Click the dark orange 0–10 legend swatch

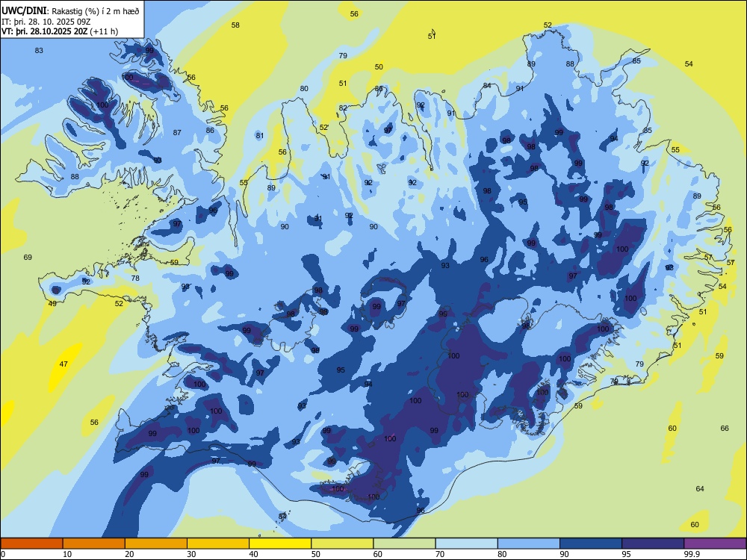[32, 544]
